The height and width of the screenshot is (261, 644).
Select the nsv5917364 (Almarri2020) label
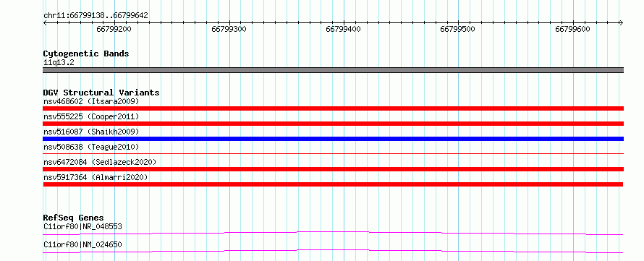coord(96,177)
